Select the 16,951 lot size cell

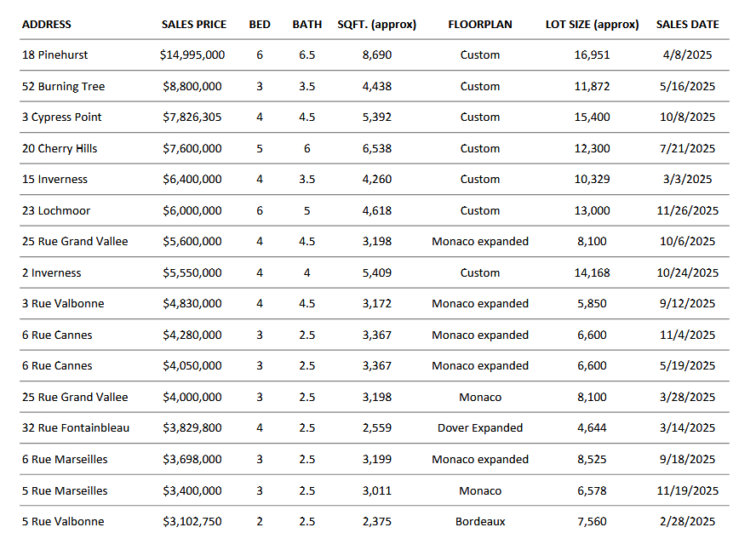point(592,55)
